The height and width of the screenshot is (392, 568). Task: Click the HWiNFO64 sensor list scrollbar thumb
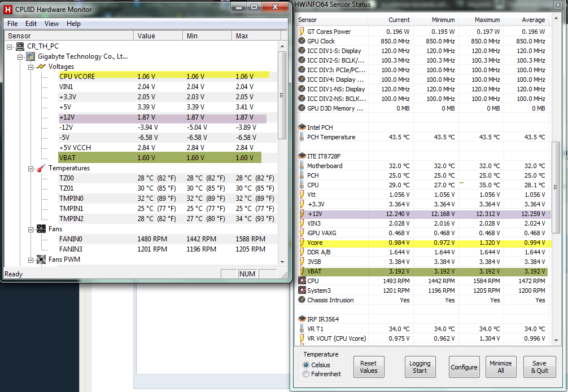pyautogui.click(x=556, y=187)
